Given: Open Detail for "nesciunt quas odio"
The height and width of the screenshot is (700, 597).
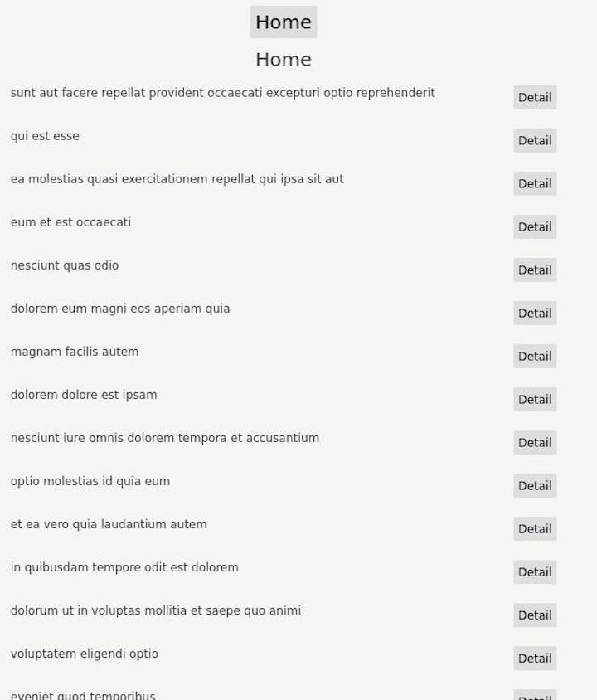Looking at the screenshot, I should (x=534, y=270).
